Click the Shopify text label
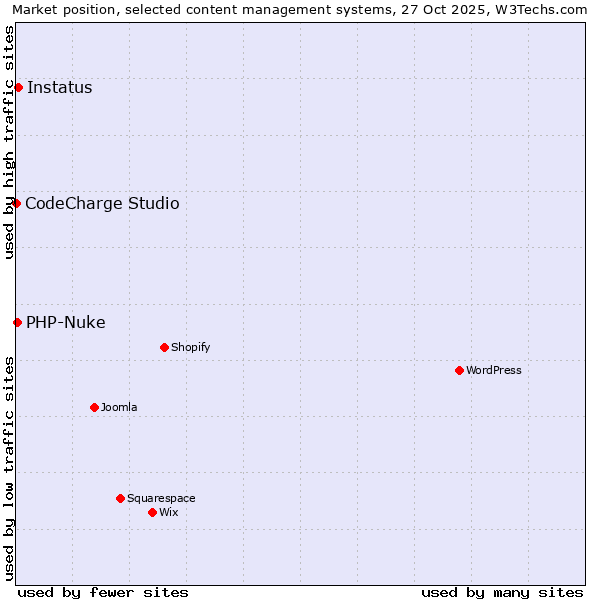Image resolution: width=600 pixels, height=600 pixels. [190, 348]
